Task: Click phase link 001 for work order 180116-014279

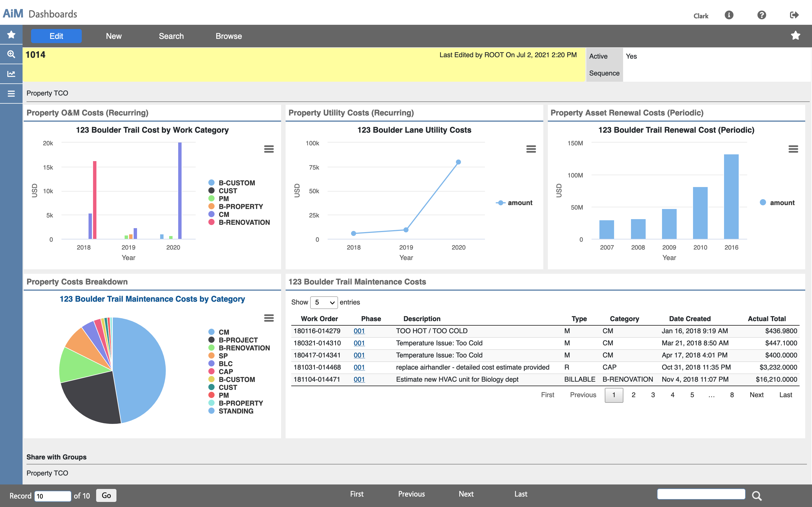Action: pos(359,330)
